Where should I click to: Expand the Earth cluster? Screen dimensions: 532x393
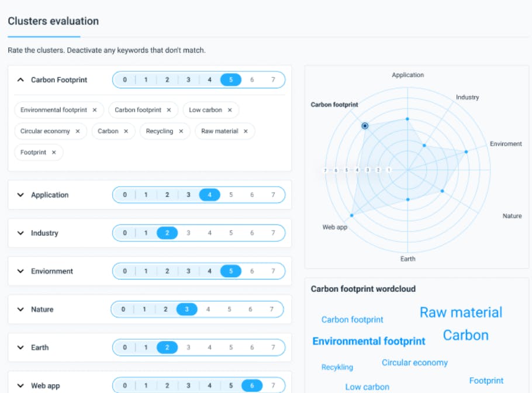pyautogui.click(x=20, y=347)
